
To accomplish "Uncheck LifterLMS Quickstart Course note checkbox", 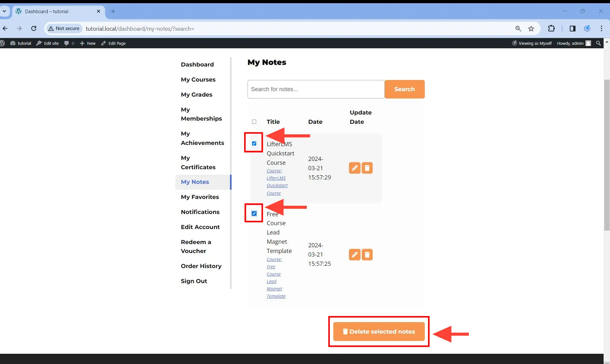I will click(x=254, y=143).
